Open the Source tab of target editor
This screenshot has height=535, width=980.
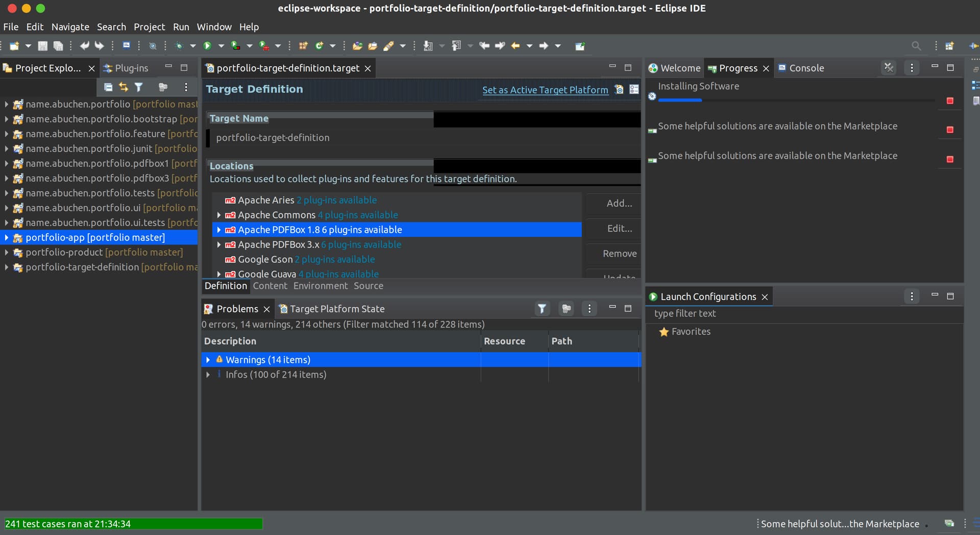click(x=368, y=286)
